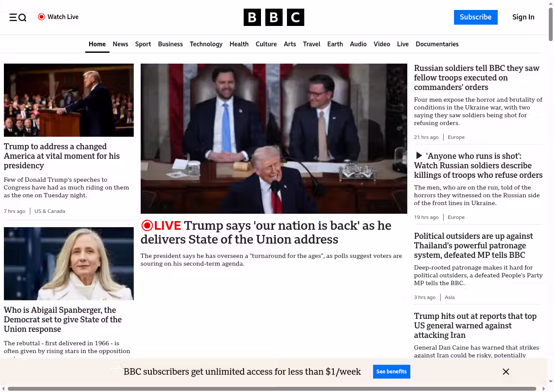Open the News tab
The height and width of the screenshot is (392, 554).
point(120,44)
